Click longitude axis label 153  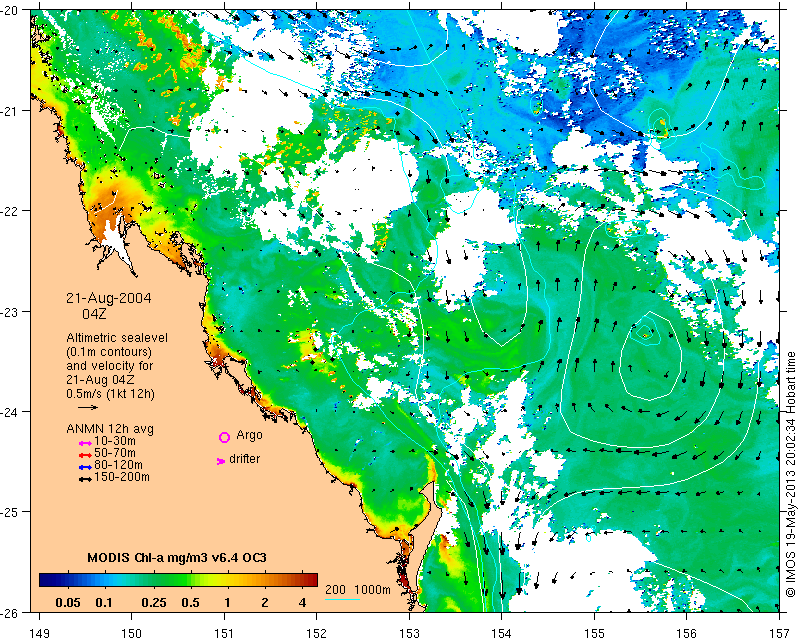pos(409,633)
